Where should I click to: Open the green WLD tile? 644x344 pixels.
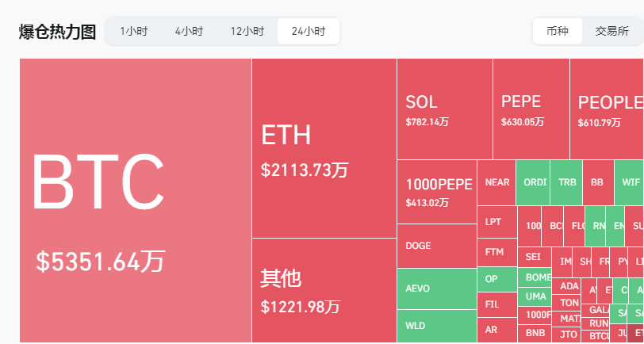(x=437, y=326)
